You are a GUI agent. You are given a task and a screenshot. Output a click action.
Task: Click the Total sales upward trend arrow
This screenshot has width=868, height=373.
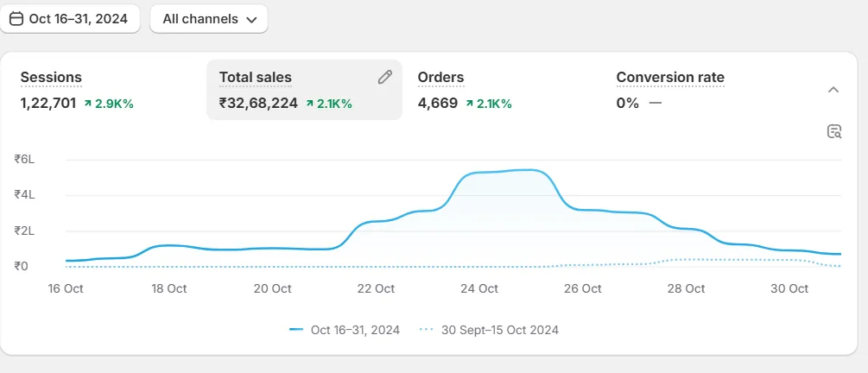[x=309, y=104]
